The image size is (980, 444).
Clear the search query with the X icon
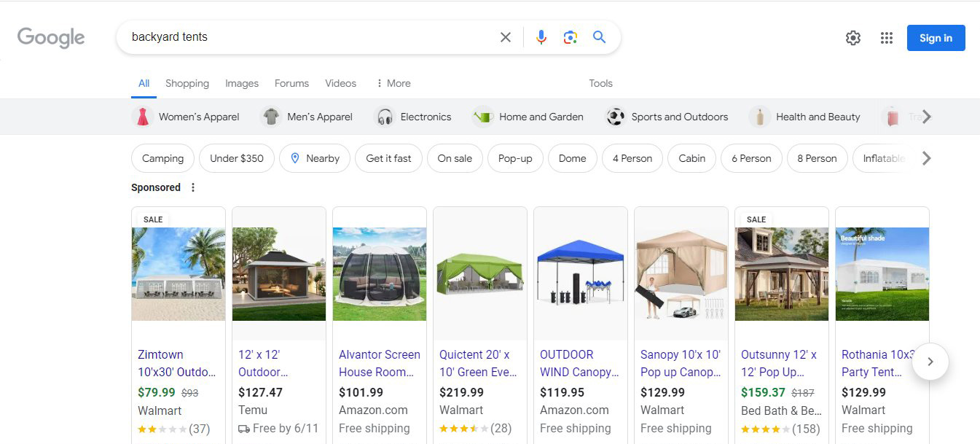click(506, 36)
